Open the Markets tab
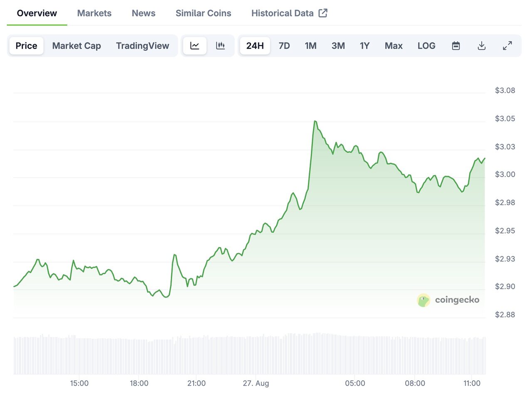The image size is (532, 399). (94, 13)
